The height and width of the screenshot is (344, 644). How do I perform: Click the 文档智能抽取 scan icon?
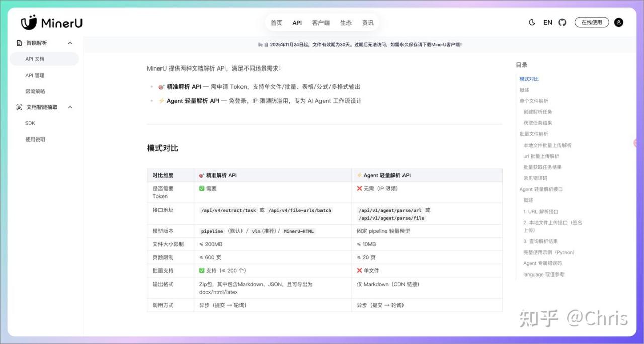(x=19, y=107)
